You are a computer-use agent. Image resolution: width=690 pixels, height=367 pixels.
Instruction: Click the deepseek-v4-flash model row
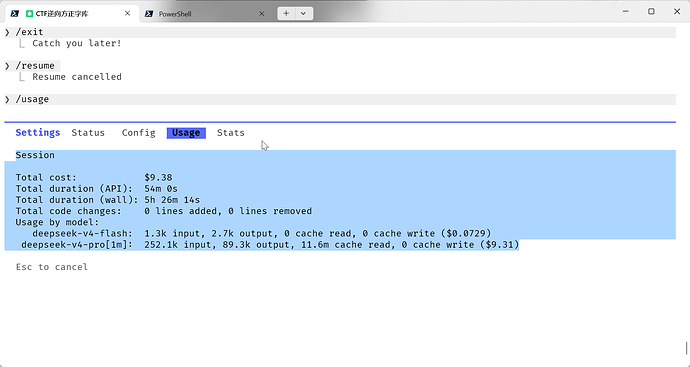[261, 234]
